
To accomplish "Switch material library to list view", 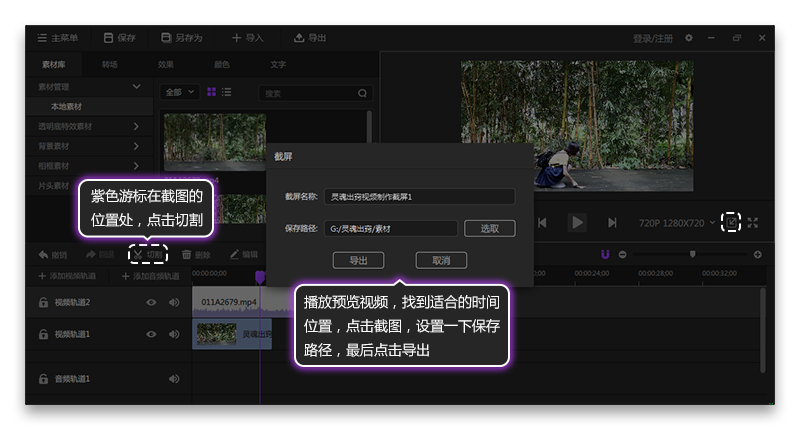I will tap(227, 92).
